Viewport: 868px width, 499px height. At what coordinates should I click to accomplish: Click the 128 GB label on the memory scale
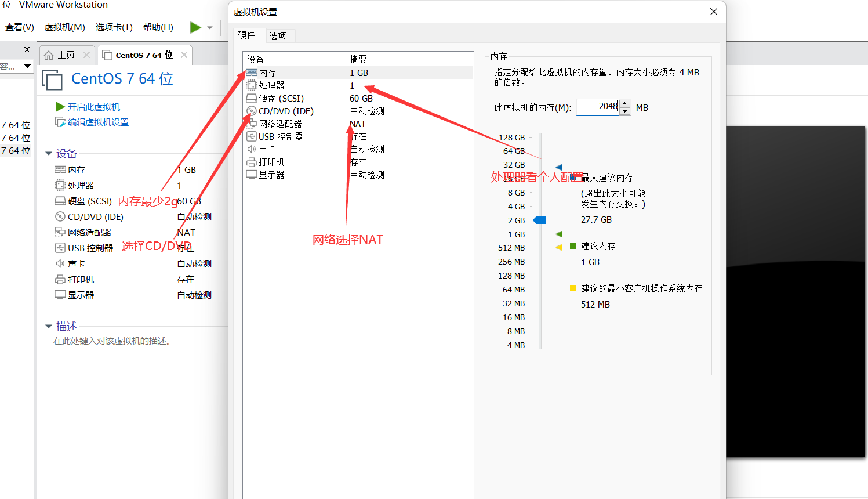pyautogui.click(x=512, y=138)
